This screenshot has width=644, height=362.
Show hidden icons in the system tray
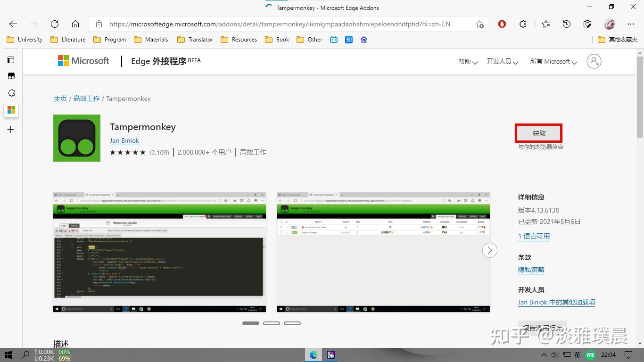pyautogui.click(x=543, y=355)
